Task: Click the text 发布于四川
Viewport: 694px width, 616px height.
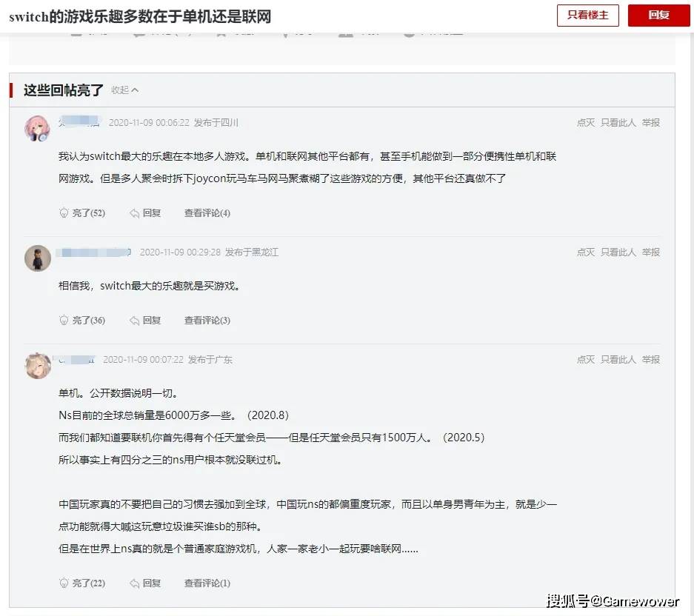Action: point(216,123)
